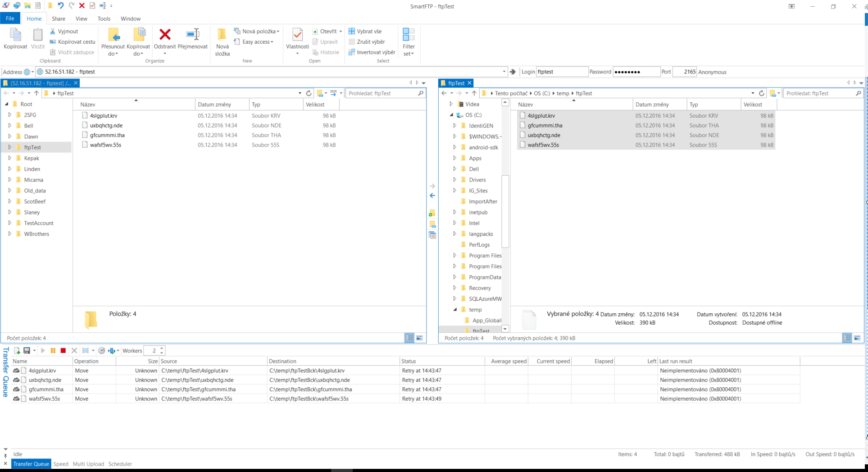Viewport: 868px width, 472px height.
Task: Increase the Workers count stepper
Action: (x=162, y=348)
